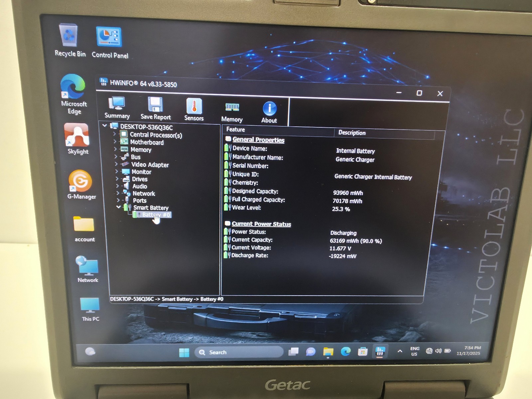Expand the Motherboard tree node
Screen dimensions: 532x399
click(x=115, y=141)
